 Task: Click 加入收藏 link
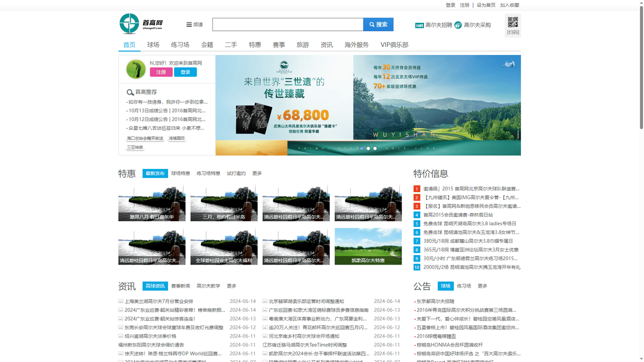pos(509,5)
